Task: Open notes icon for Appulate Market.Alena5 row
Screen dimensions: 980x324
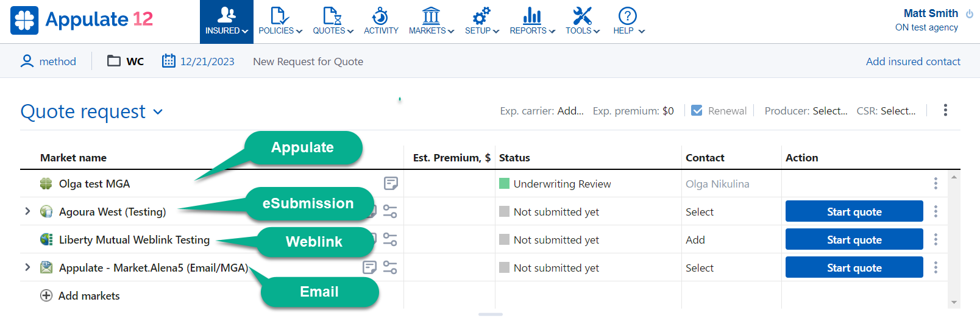Action: [x=369, y=267]
